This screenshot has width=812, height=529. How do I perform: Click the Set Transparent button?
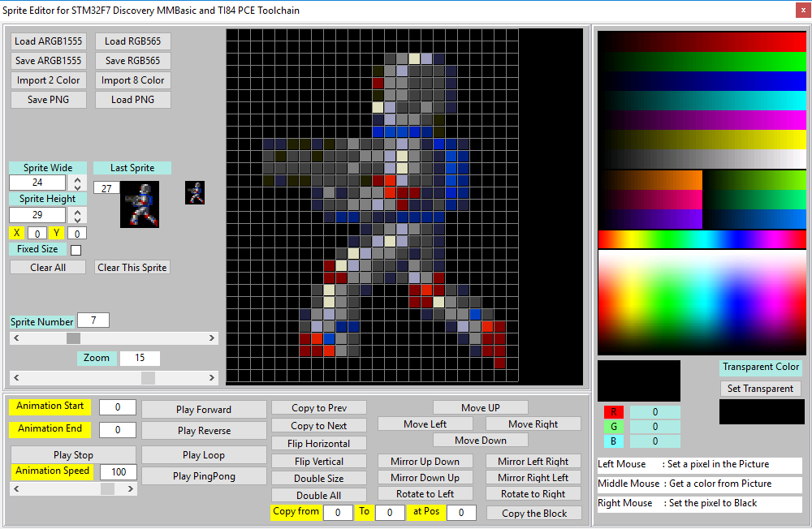pos(760,388)
